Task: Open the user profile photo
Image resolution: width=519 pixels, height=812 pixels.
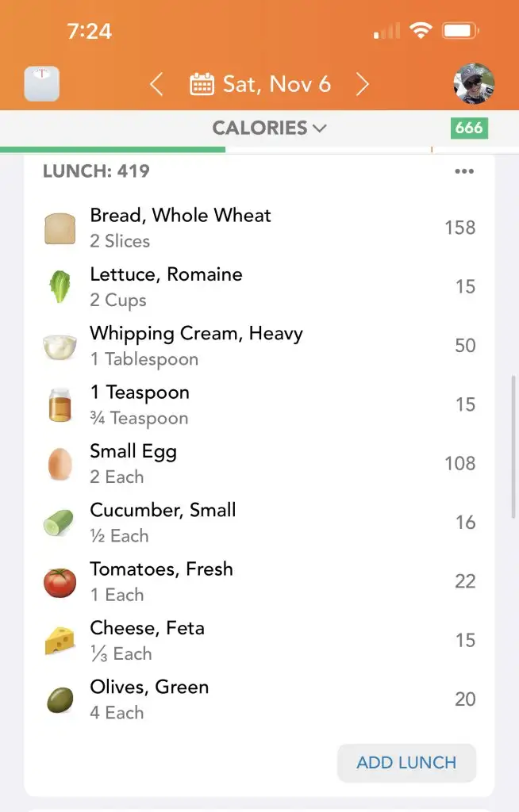Action: pyautogui.click(x=474, y=84)
